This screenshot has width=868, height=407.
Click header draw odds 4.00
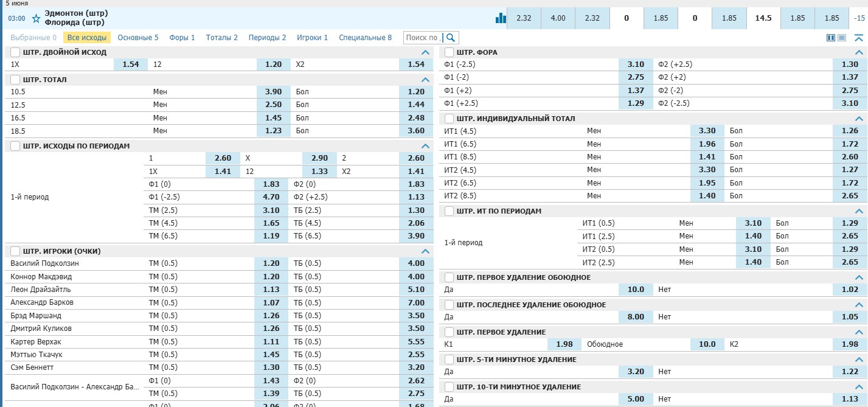tap(558, 18)
